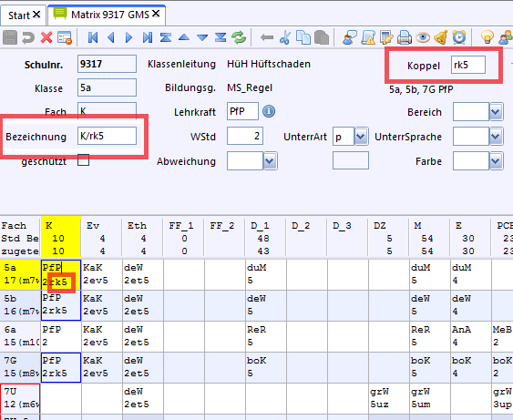Select the DZ column header

(388, 238)
